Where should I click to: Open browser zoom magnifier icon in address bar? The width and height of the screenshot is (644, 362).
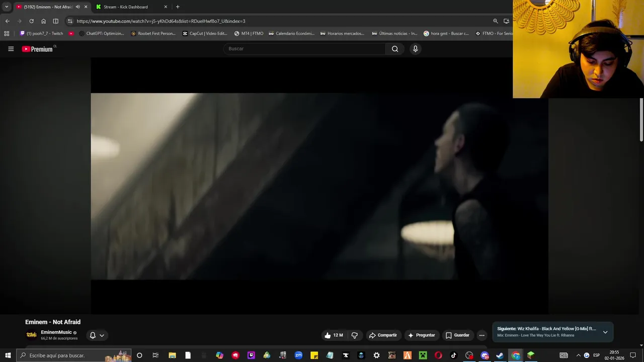(496, 21)
